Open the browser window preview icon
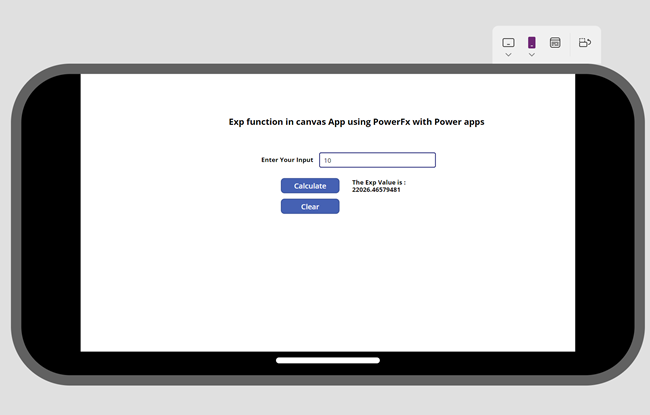 click(x=555, y=42)
